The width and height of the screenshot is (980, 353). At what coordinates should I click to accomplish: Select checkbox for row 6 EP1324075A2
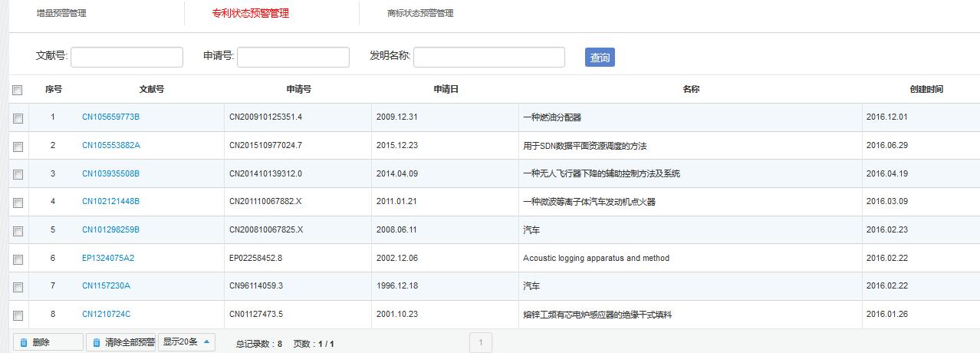18,259
